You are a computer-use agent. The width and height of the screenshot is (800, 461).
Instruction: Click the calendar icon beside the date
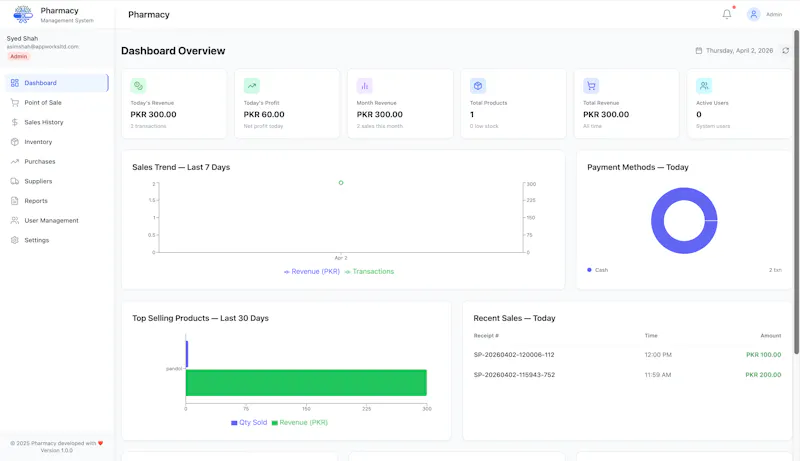[698, 50]
